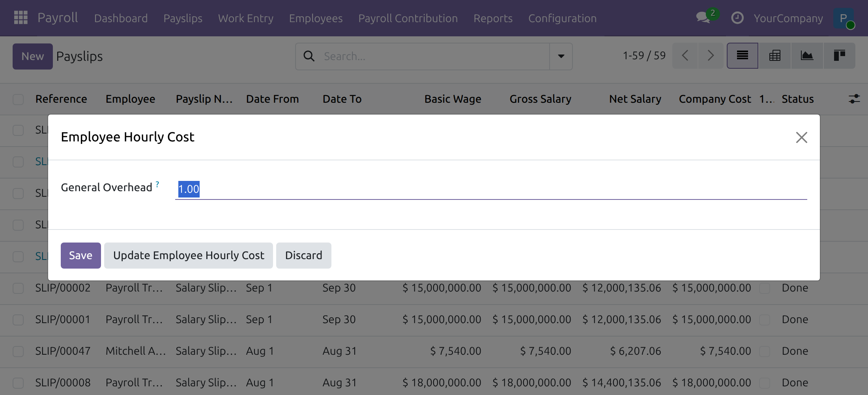Image resolution: width=868 pixels, height=395 pixels.
Task: Close the Employee Hourly Cost dialog
Action: 801,137
